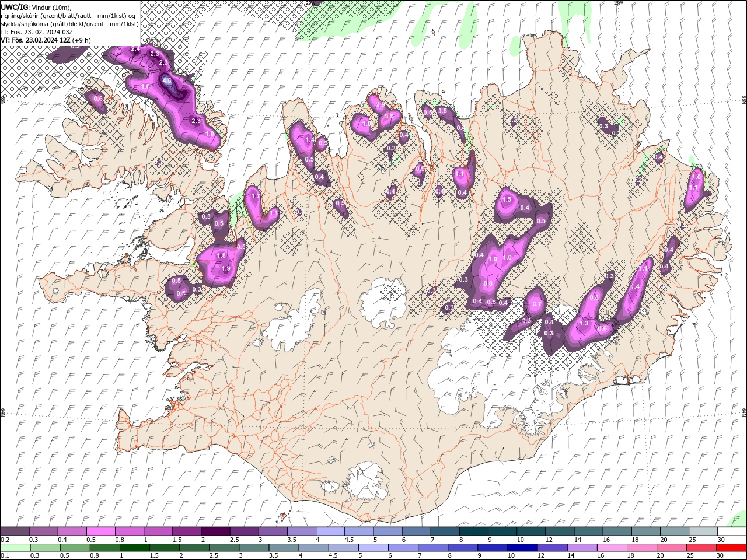747x560 pixels.
Task: Click the steel blue snow swatch labeled 6
Action: [417, 531]
